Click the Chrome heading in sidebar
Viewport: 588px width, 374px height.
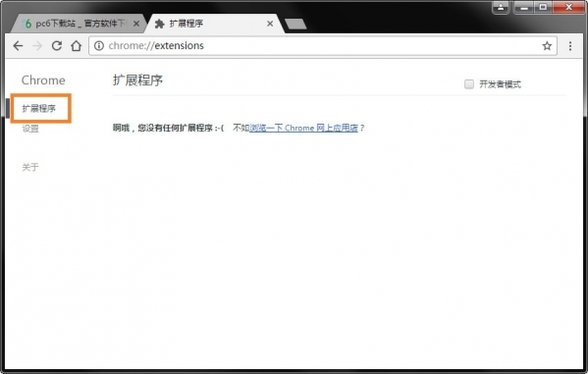pyautogui.click(x=43, y=80)
